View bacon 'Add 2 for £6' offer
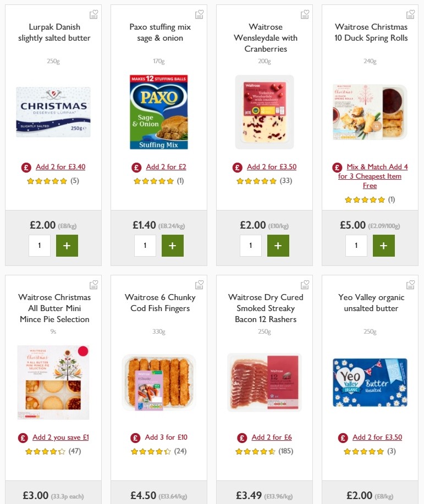Viewport: 424px width, 504px height. coord(271,437)
